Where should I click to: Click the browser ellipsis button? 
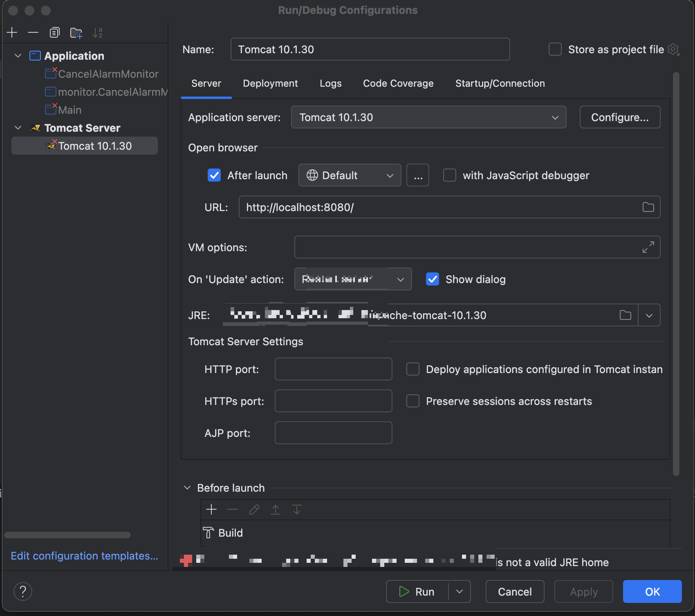(x=418, y=175)
